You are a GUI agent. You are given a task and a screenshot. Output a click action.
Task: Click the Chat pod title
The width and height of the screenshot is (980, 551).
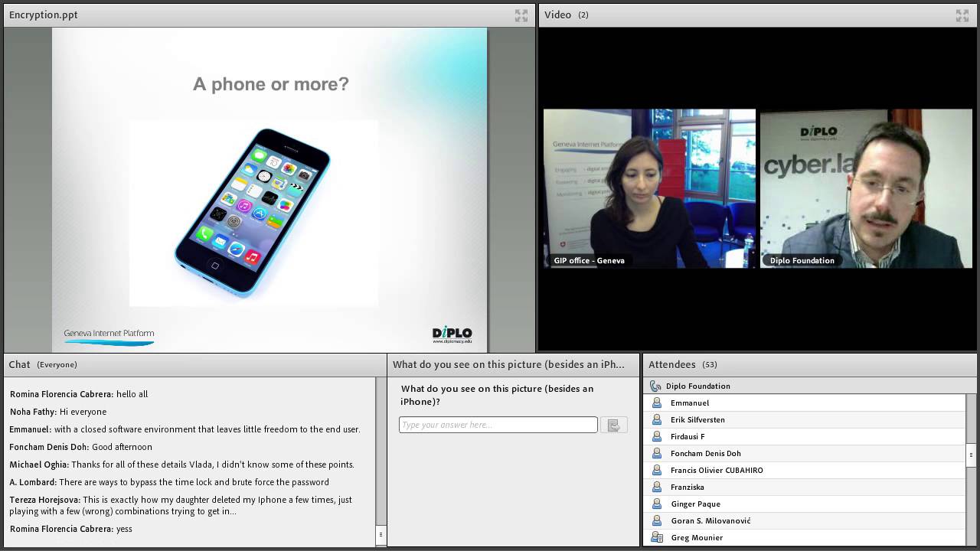[x=19, y=364]
